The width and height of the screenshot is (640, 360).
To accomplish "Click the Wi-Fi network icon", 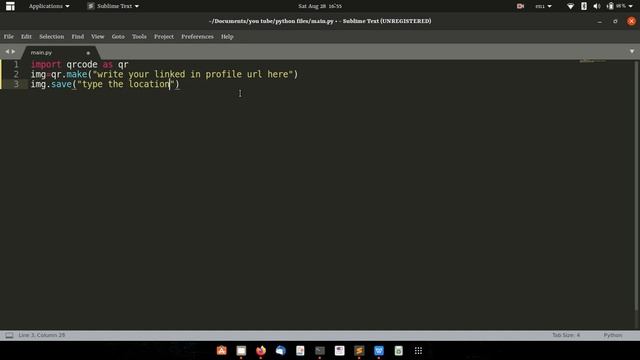I will [571, 6].
